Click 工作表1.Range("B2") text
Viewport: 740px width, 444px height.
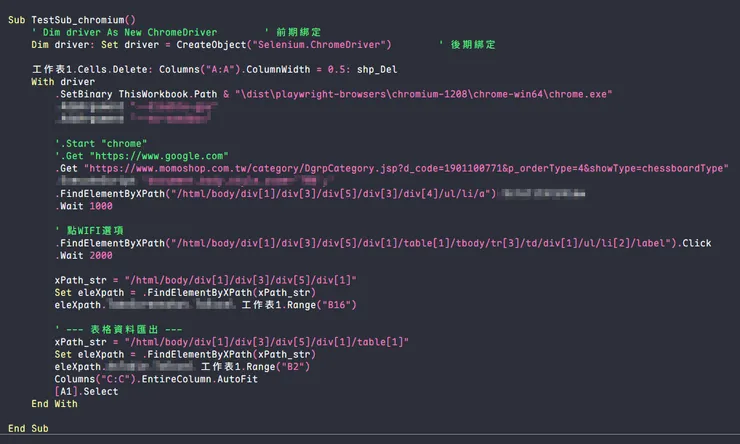(255, 367)
